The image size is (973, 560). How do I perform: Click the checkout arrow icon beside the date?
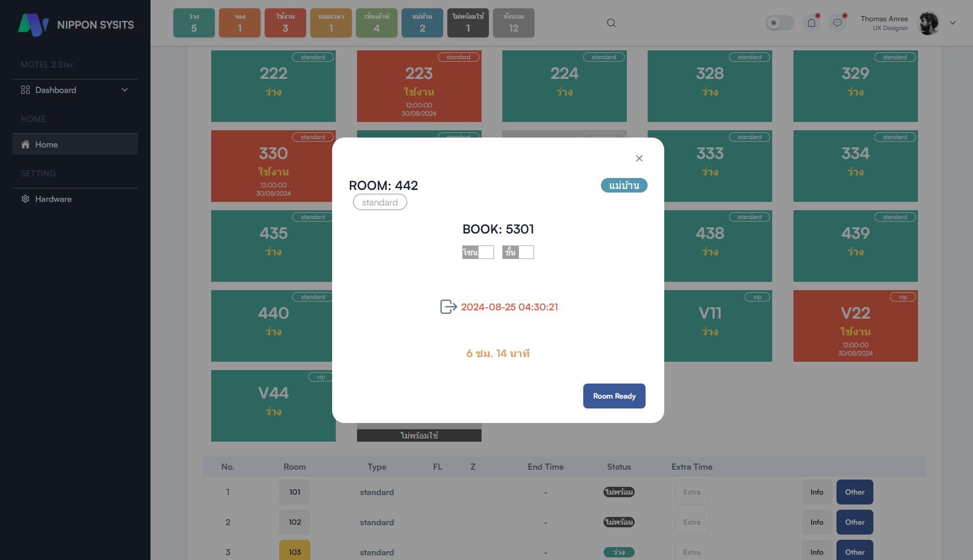tap(448, 307)
